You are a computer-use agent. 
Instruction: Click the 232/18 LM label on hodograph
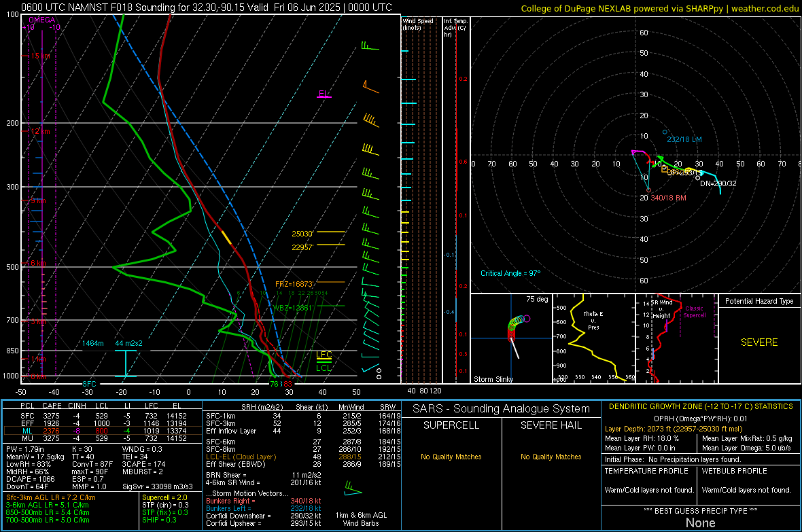coord(684,139)
